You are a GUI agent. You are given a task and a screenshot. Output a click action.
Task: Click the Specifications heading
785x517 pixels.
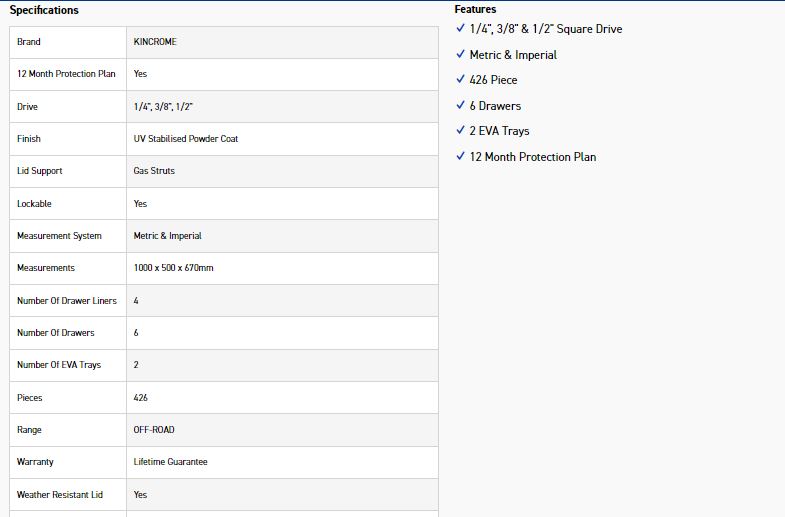(x=44, y=10)
